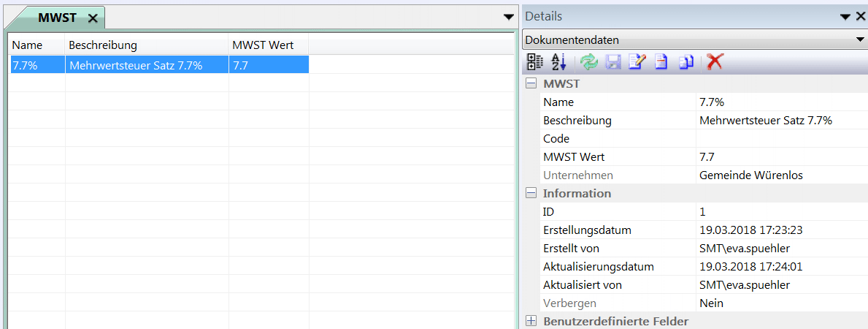Open the tab list dropdown arrow
The image size is (868, 329).
tap(509, 16)
